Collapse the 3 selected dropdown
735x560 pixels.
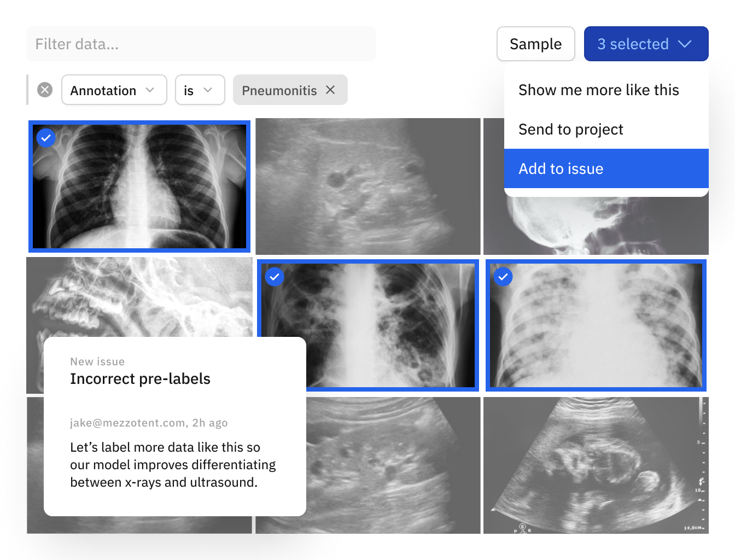646,44
